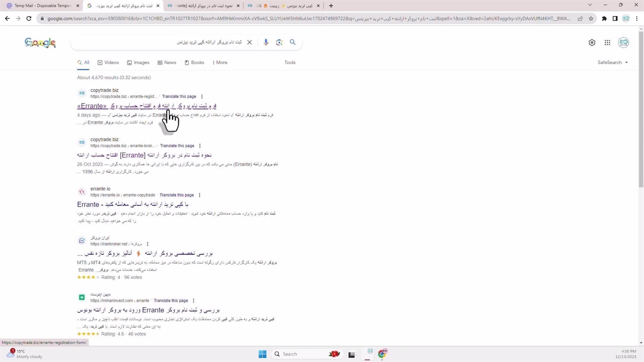Click the Google search input field
The image size is (644, 362).
coord(161,42)
